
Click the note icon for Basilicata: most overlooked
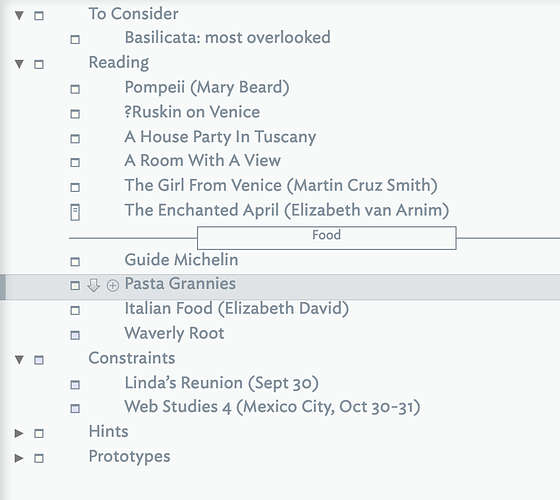click(x=75, y=39)
